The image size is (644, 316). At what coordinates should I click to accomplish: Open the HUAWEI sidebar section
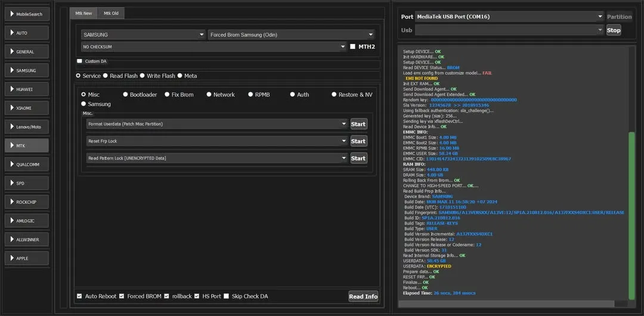click(x=27, y=89)
